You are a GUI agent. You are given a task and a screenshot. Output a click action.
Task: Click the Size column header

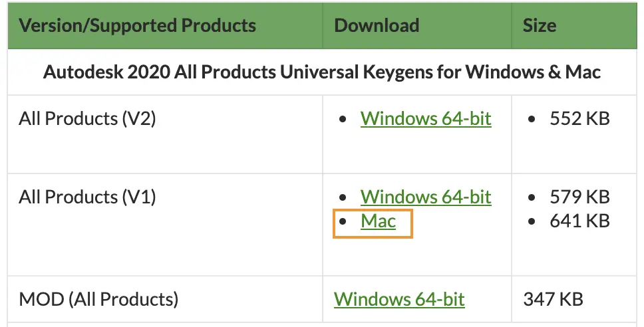click(x=540, y=25)
